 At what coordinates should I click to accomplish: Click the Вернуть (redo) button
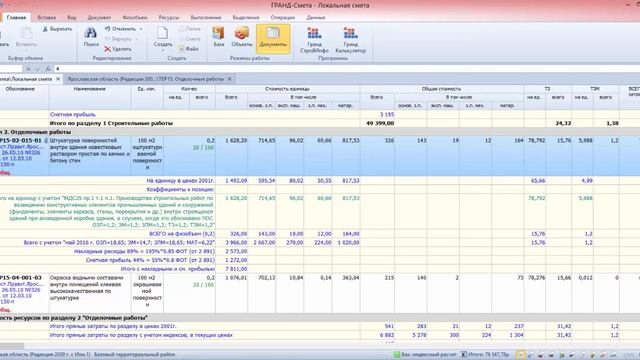tap(118, 39)
